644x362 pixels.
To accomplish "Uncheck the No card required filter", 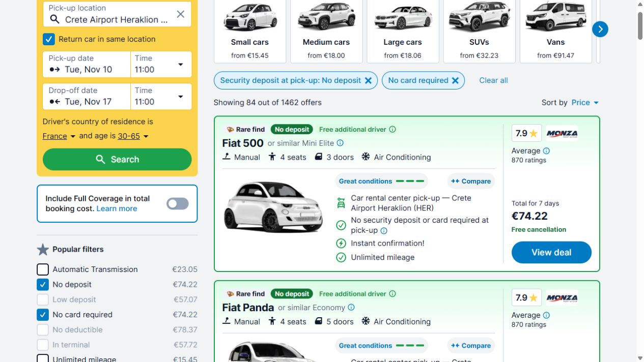I will (x=43, y=315).
